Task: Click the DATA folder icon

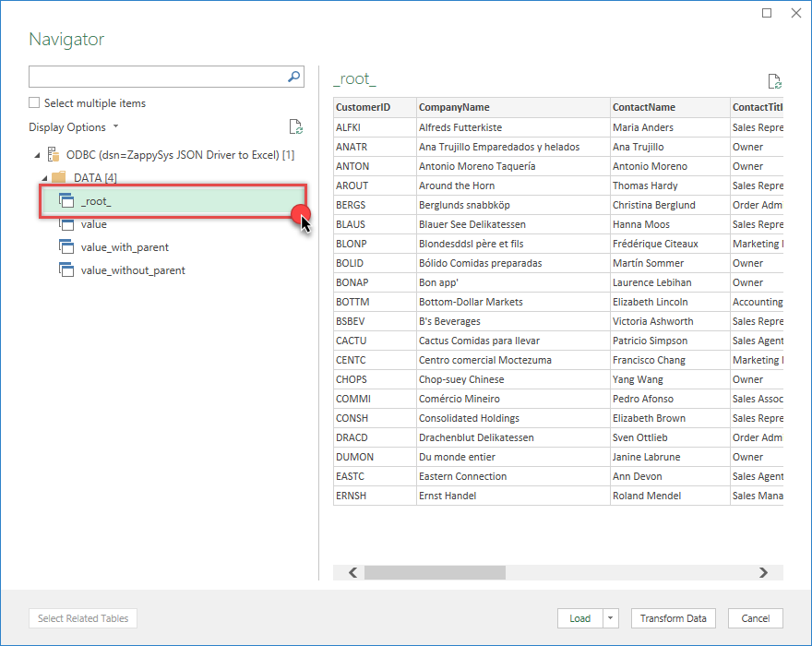Action: [58, 177]
